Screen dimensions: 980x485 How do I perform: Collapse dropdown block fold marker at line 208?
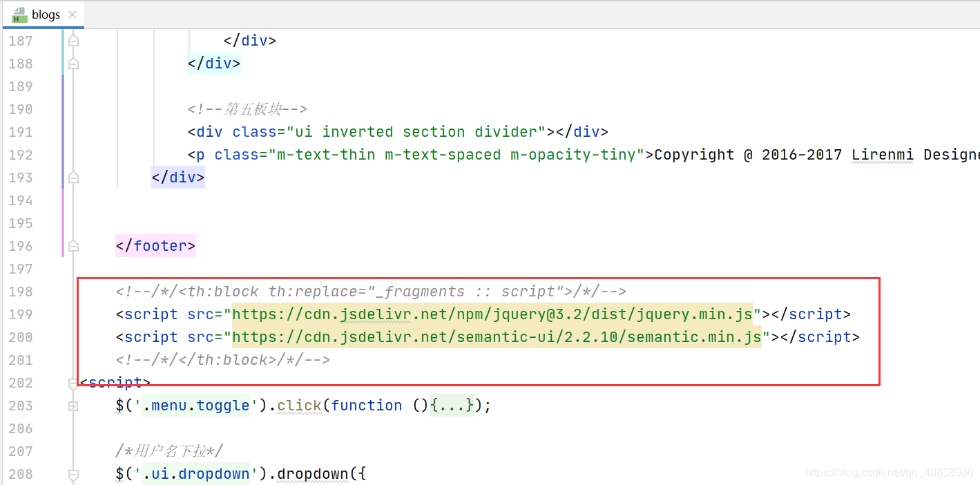click(73, 475)
